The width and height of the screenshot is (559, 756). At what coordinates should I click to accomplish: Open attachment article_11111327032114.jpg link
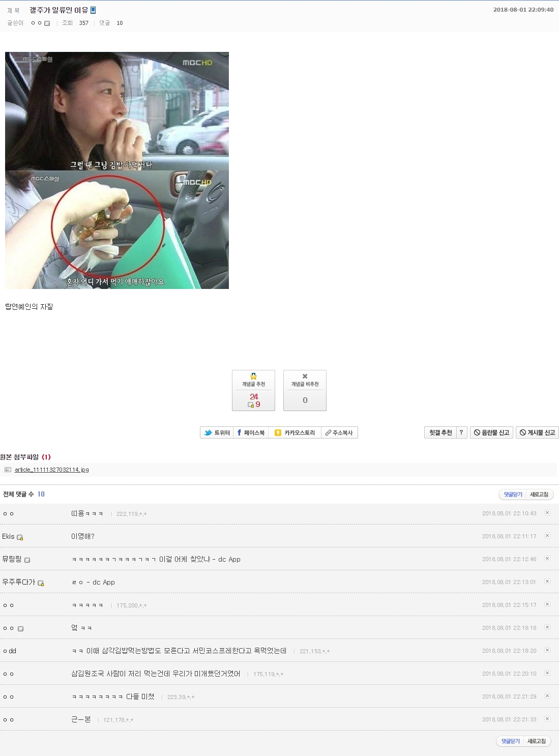[52, 470]
